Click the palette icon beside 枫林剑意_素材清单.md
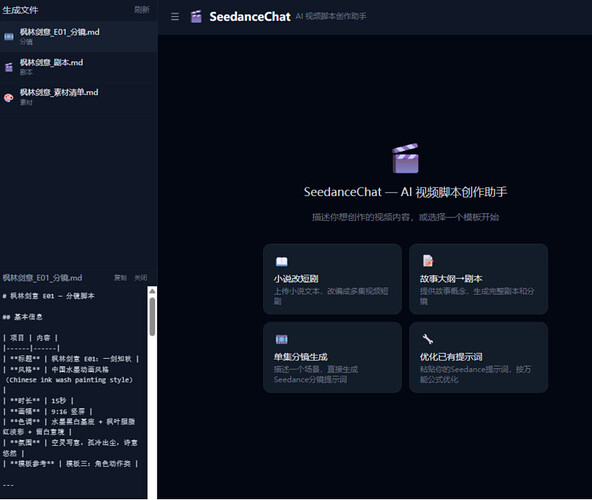Image resolution: width=592 pixels, height=500 pixels. click(9, 97)
